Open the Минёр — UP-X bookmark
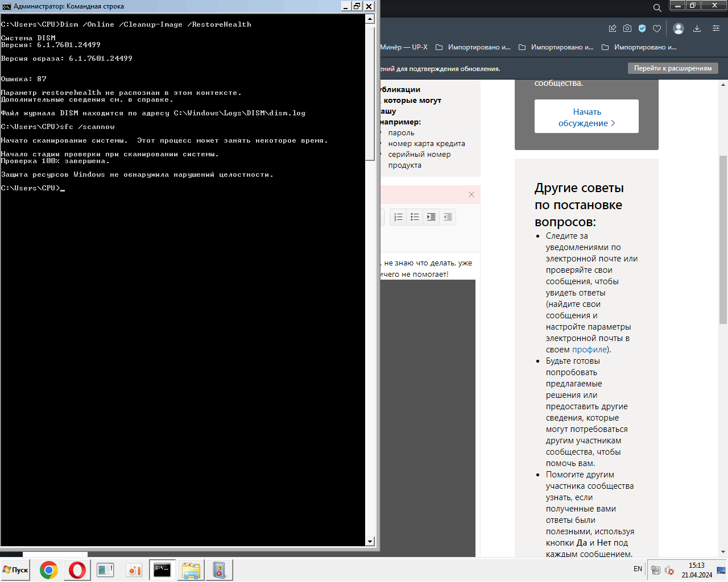728x582 pixels. coord(404,47)
